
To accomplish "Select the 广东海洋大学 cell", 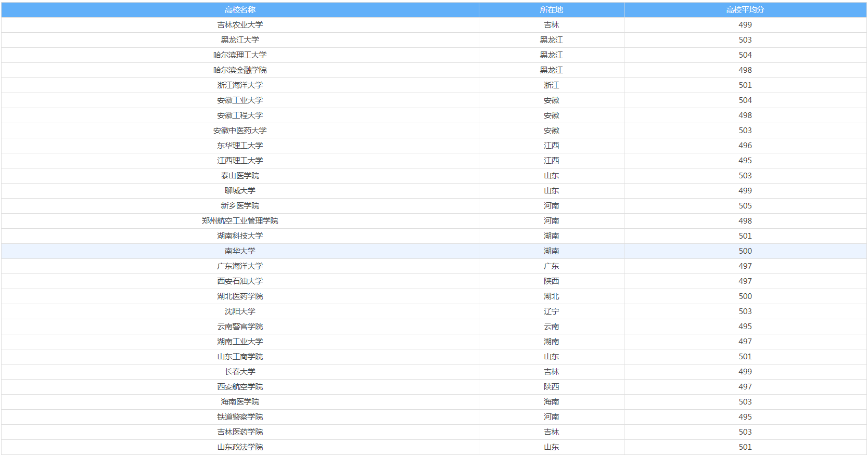I will pyautogui.click(x=240, y=266).
